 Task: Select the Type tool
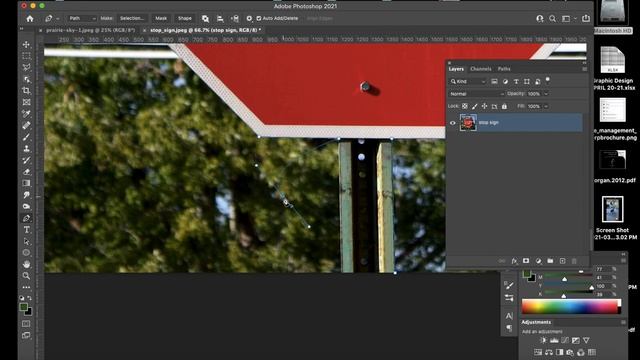coord(27,230)
